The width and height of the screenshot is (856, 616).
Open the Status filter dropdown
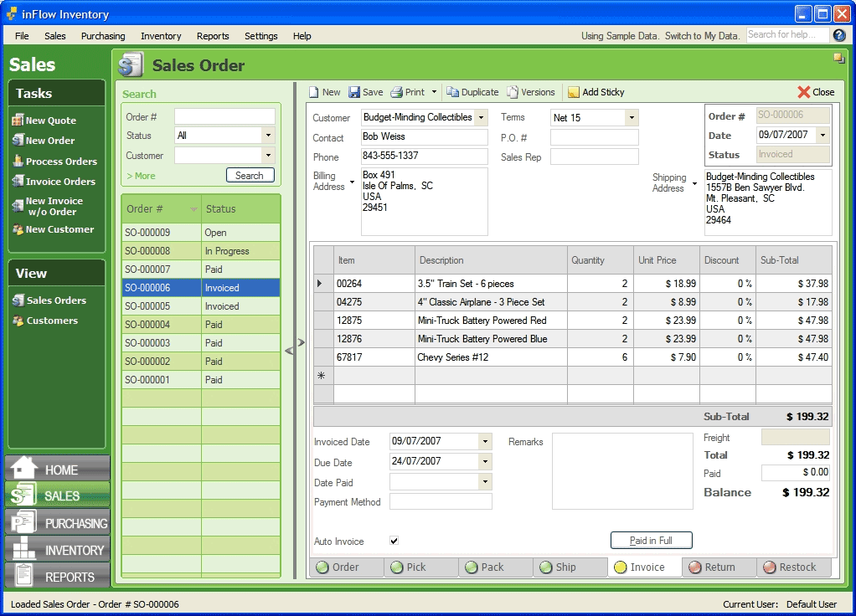coord(268,136)
